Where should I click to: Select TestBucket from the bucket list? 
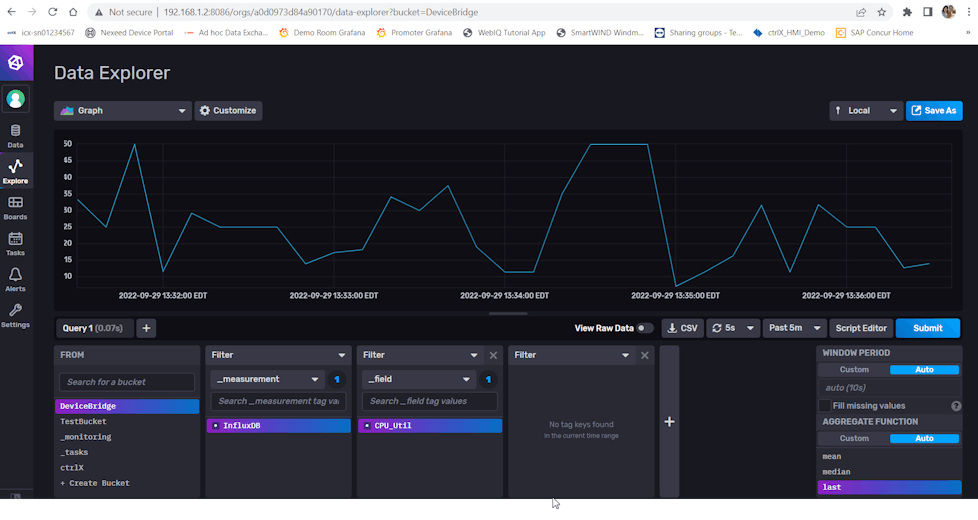(83, 422)
